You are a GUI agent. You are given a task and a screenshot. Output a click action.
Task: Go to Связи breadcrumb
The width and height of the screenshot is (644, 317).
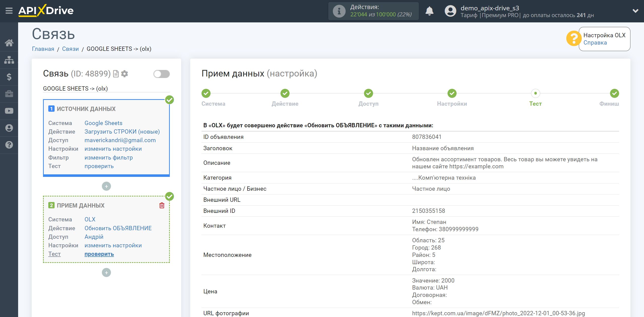point(70,49)
